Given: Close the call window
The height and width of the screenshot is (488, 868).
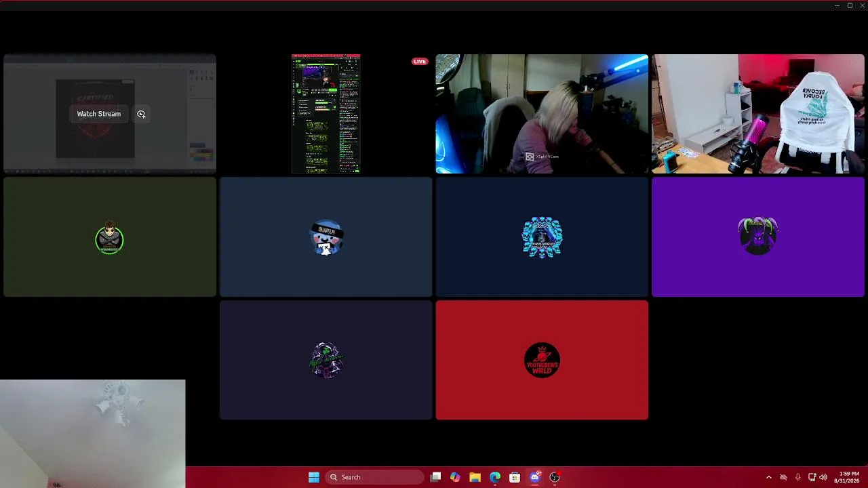Looking at the screenshot, I should [861, 5].
